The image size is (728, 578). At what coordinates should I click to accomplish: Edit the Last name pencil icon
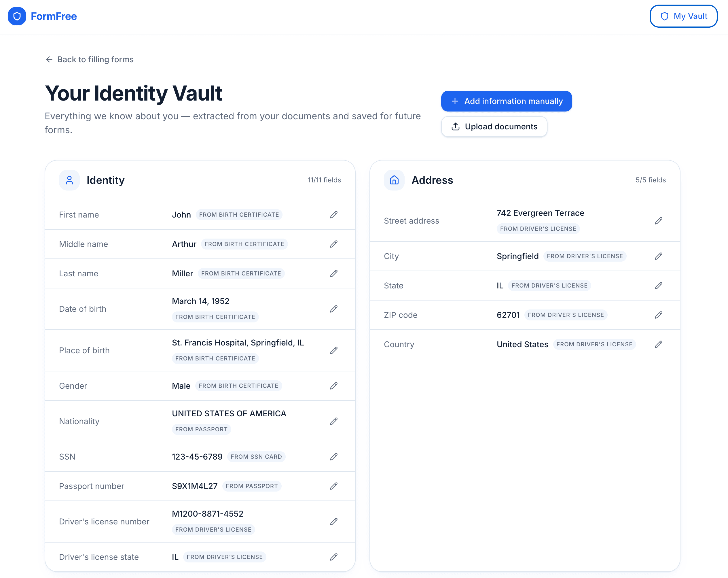(x=333, y=274)
